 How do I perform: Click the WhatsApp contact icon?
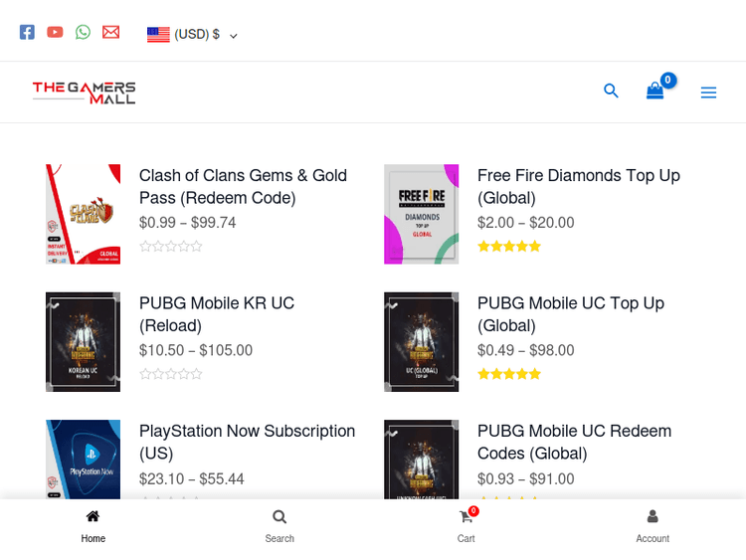83,32
